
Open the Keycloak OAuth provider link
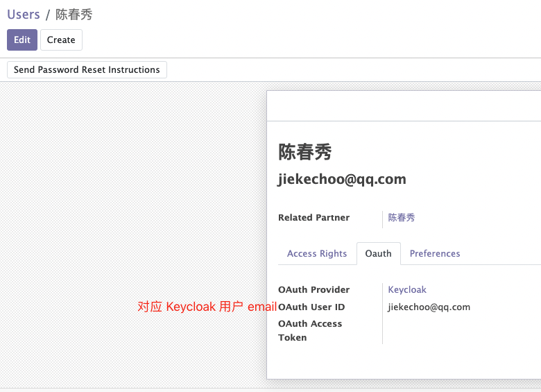click(407, 289)
